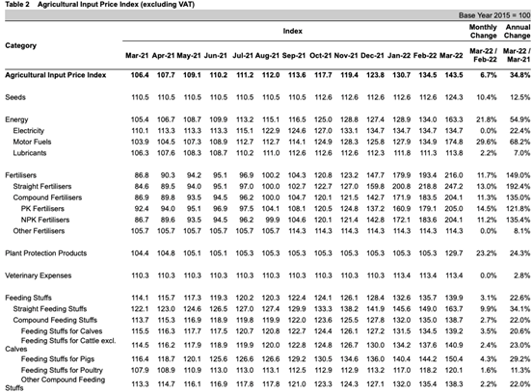
Task: Select the 'Feb-22' column header
Action: point(425,55)
